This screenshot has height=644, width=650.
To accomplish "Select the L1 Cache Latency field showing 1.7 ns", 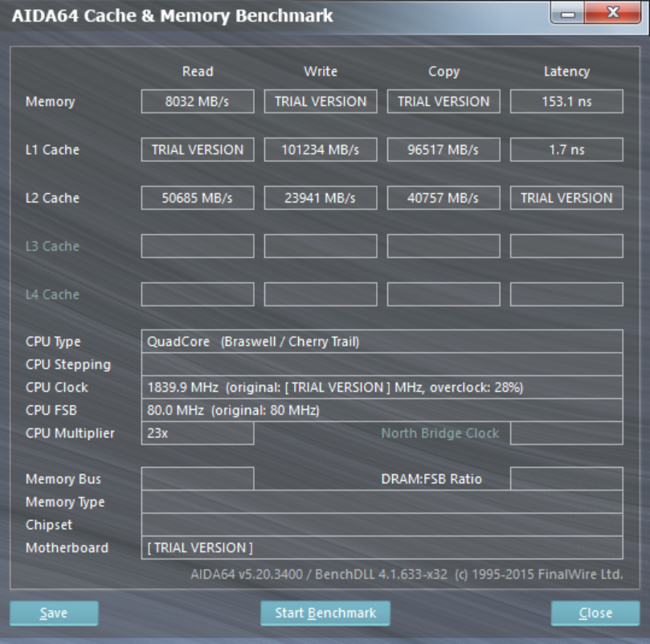I will 566,150.
